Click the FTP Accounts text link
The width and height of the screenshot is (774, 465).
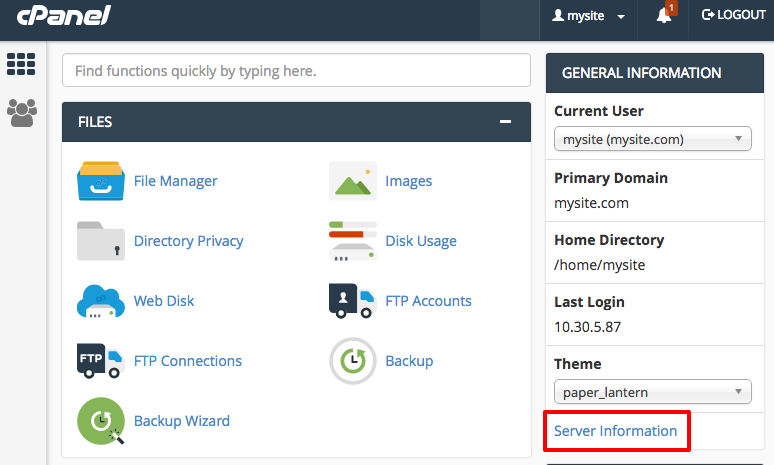tap(428, 301)
